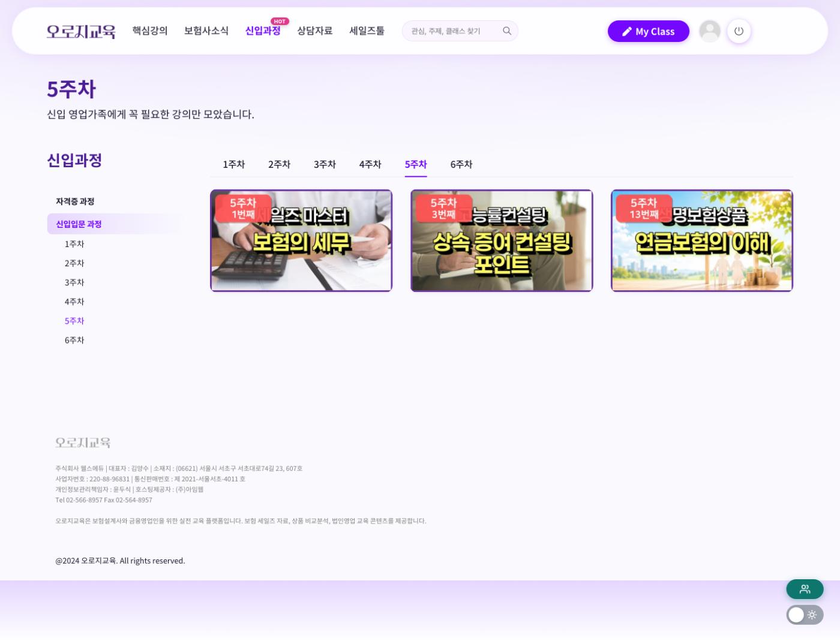Open the 보험의 세무 lecture thumbnail
The height and width of the screenshot is (641, 840).
(x=301, y=240)
